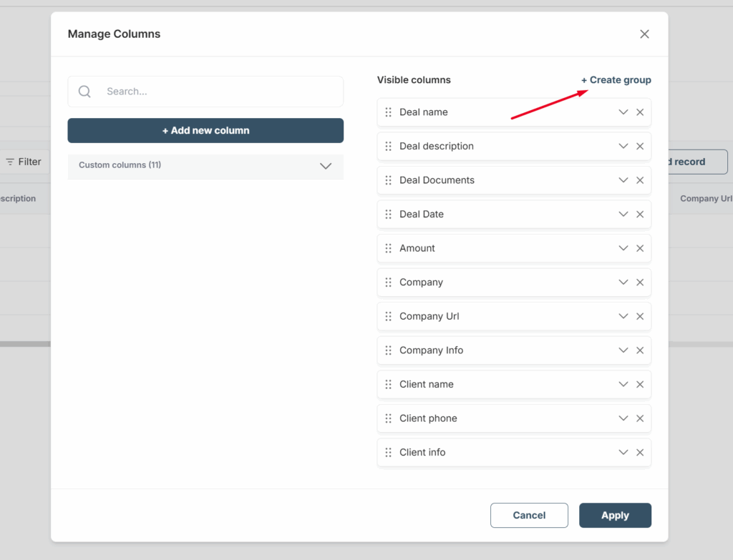
Task: Grab the drag handle for Deal description
Action: click(388, 147)
